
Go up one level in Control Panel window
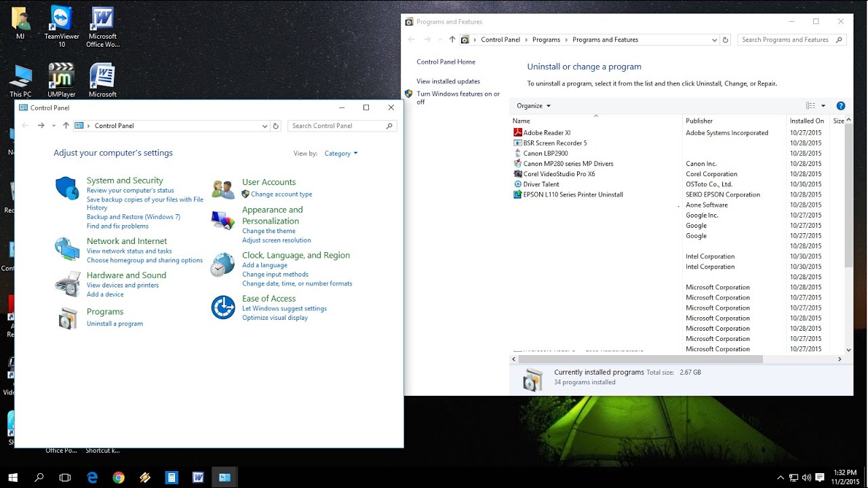tap(66, 125)
